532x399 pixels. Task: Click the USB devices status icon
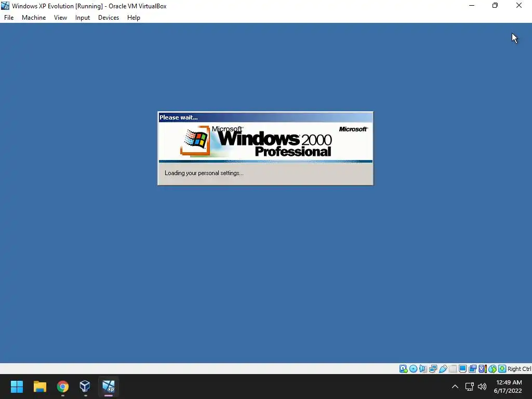pyautogui.click(x=443, y=369)
